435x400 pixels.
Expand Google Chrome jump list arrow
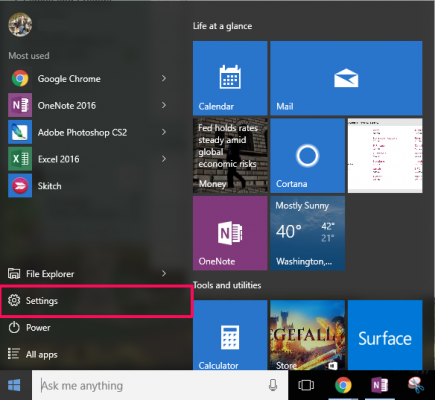(x=164, y=78)
